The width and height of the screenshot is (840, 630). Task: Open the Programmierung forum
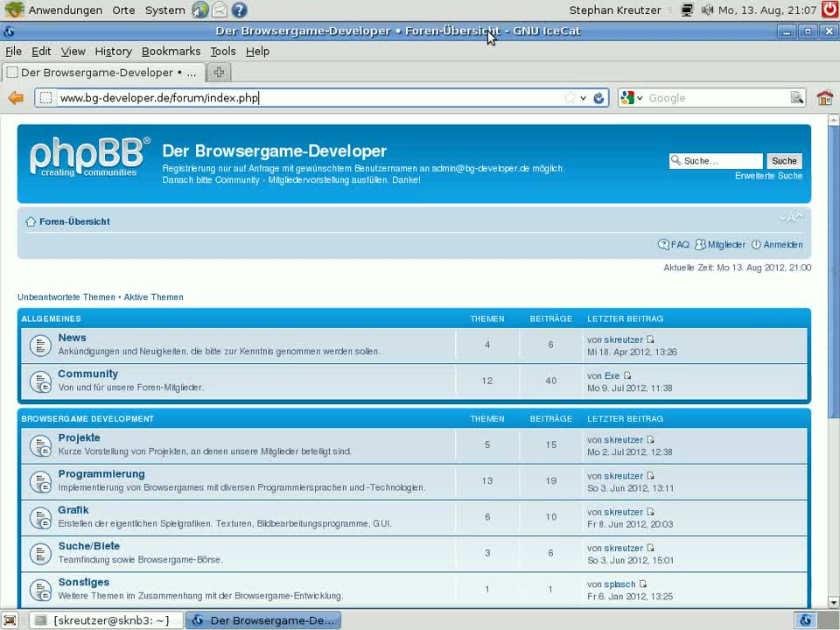coord(101,473)
